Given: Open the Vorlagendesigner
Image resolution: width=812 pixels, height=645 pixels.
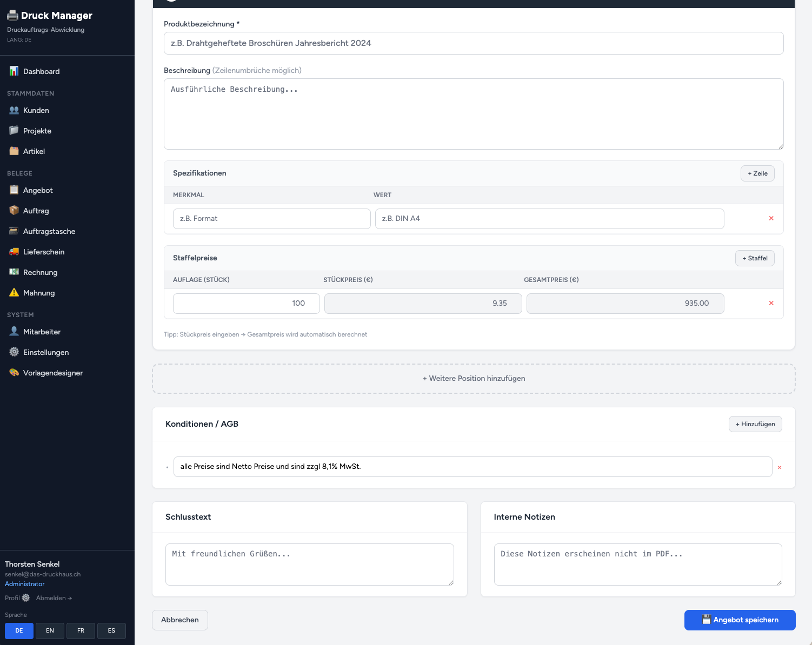Looking at the screenshot, I should tap(52, 373).
